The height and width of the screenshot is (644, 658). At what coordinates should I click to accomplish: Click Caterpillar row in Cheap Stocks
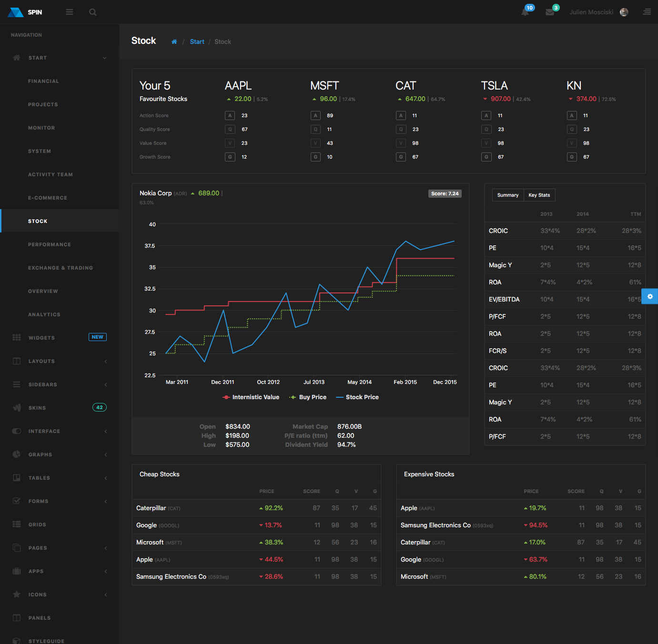coord(256,508)
